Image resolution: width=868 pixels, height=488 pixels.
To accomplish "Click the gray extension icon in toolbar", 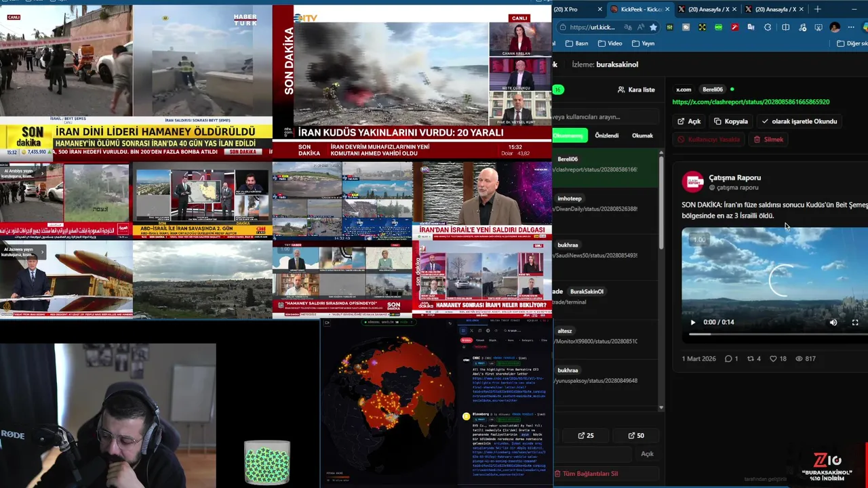I will click(x=686, y=27).
